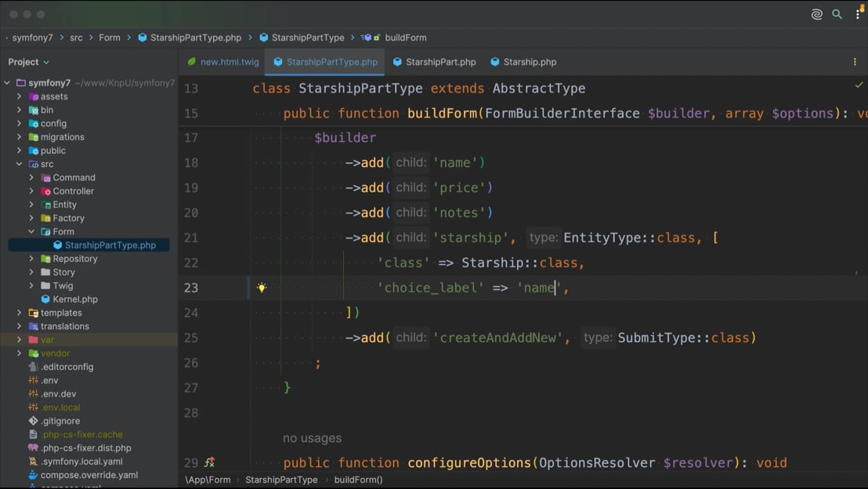Image resolution: width=868 pixels, height=489 pixels.
Task: Click the Controller folder icon
Action: pyautogui.click(x=45, y=191)
